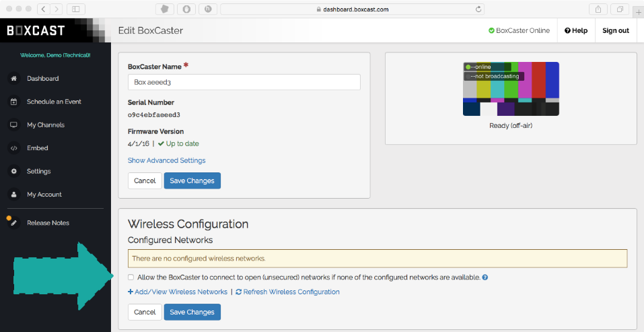644x332 pixels.
Task: Expand Show Advanced Settings
Action: [x=166, y=160]
